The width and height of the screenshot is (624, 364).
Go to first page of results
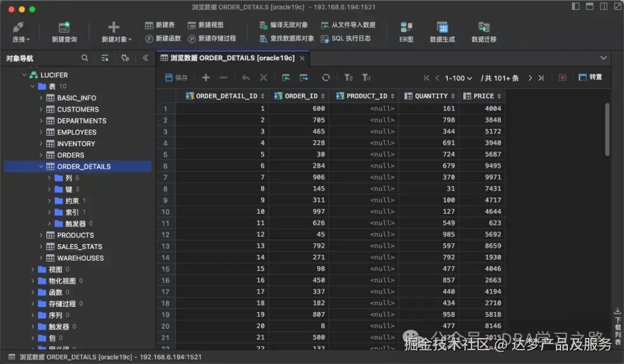click(426, 78)
